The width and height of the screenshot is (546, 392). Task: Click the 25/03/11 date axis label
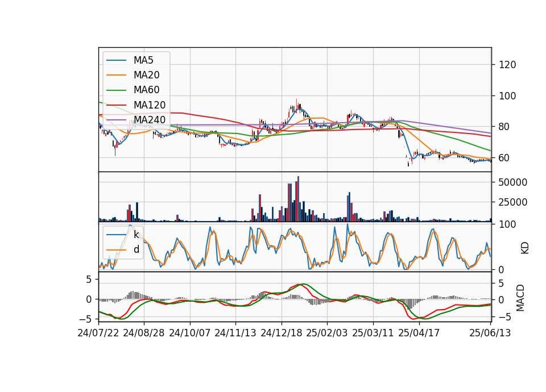(x=373, y=333)
